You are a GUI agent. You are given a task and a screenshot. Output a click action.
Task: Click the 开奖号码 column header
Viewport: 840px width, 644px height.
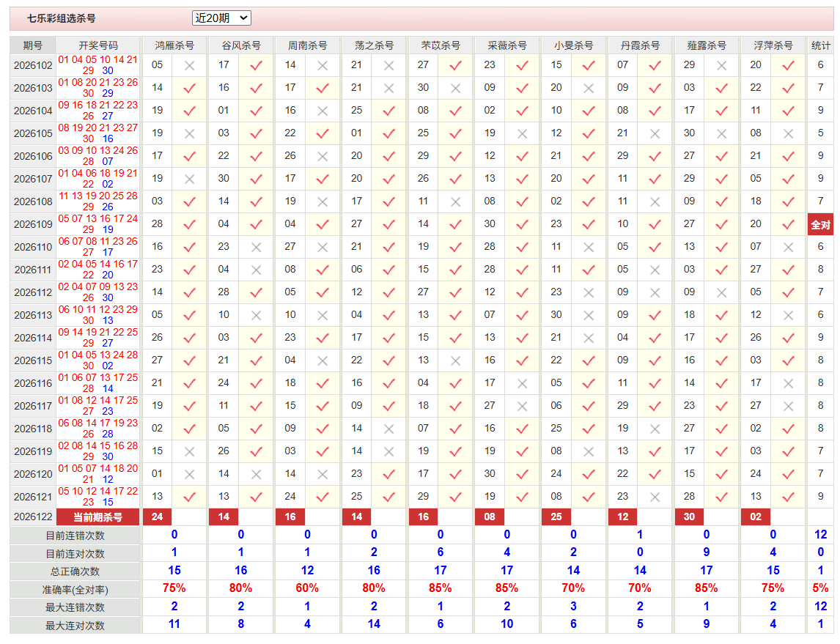pyautogui.click(x=98, y=45)
